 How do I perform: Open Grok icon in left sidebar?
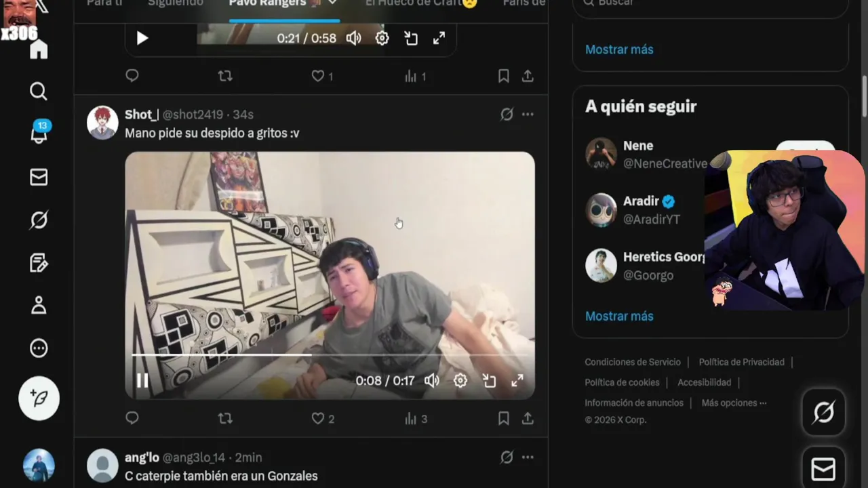(39, 220)
